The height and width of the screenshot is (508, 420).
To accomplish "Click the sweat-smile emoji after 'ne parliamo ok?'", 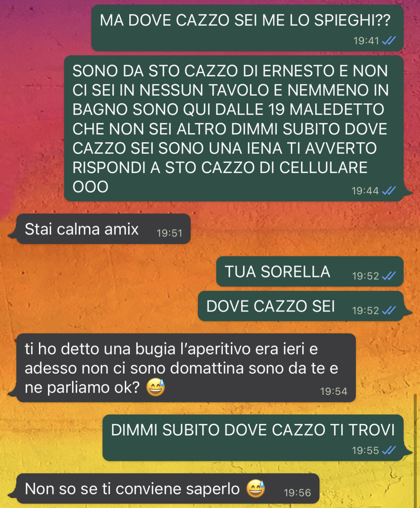I will click(x=155, y=387).
